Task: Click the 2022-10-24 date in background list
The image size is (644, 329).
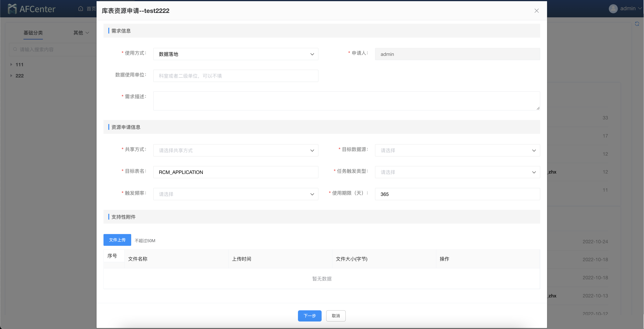Action: (x=595, y=242)
